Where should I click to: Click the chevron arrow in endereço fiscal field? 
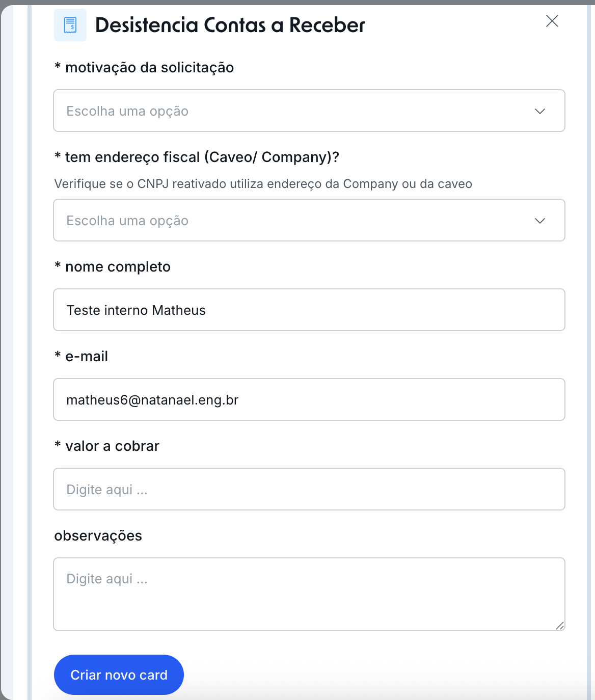pyautogui.click(x=540, y=221)
